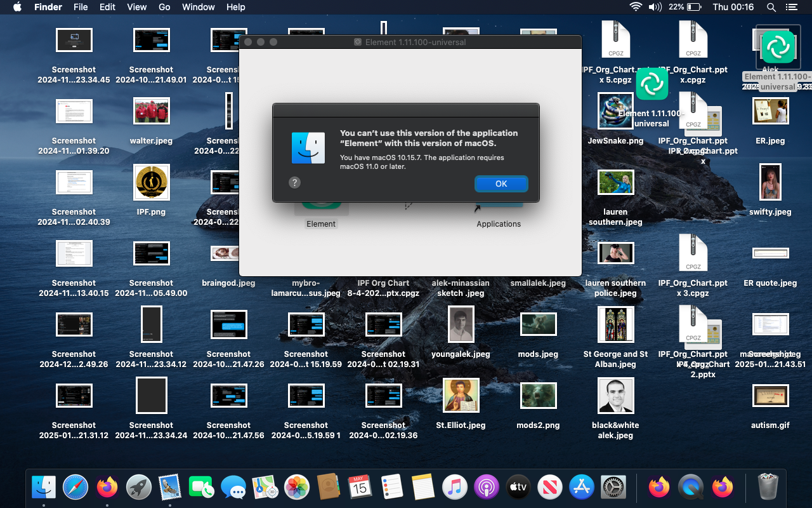This screenshot has width=812, height=508.
Task: Open Photos from the dock
Action: pos(296,487)
